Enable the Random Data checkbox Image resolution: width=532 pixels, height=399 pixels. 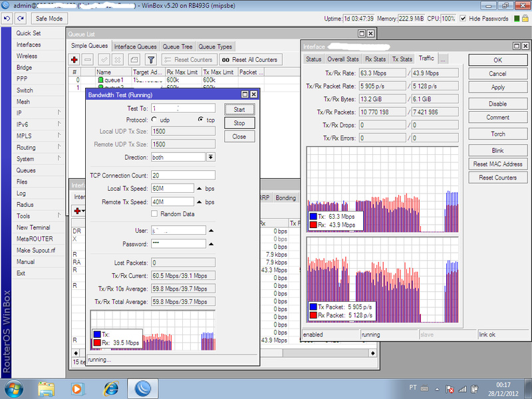coord(154,213)
